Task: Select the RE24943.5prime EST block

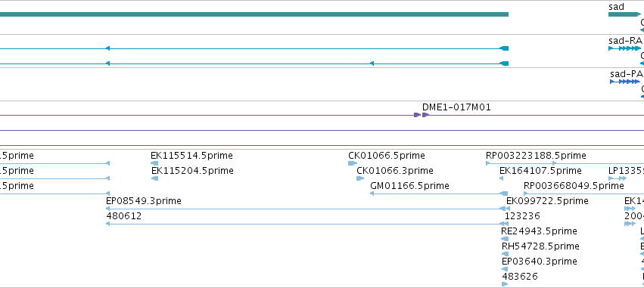Action: point(505,239)
